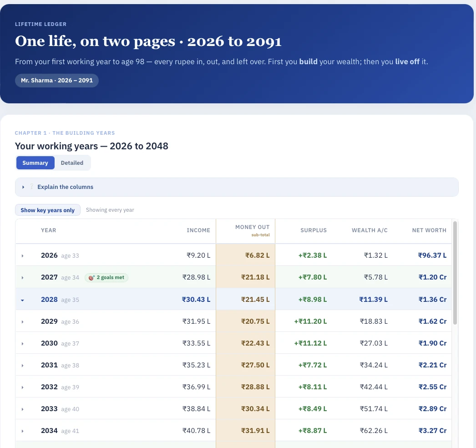
Task: Expand the 2027 row chevron
Action: point(22,278)
